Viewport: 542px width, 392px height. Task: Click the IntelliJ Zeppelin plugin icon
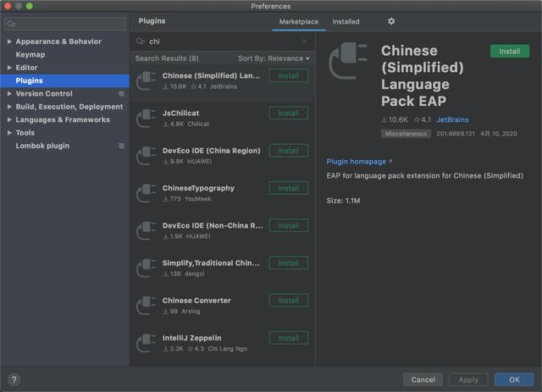pos(146,343)
